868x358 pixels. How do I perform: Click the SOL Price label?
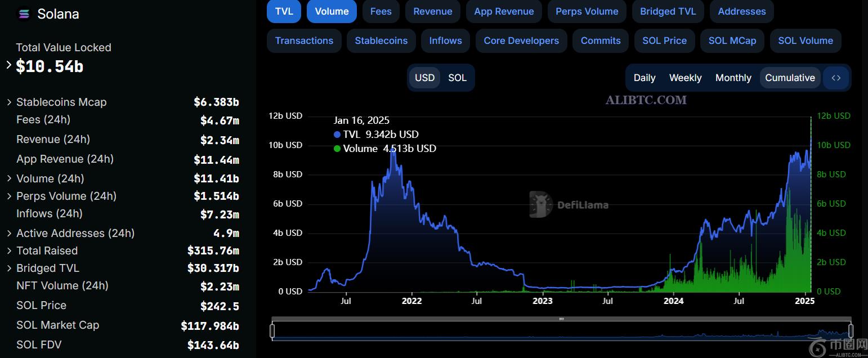pos(41,305)
